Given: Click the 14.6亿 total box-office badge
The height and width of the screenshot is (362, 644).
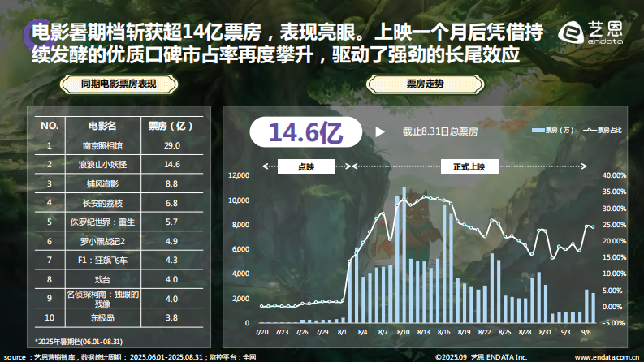Looking at the screenshot, I should 305,132.
